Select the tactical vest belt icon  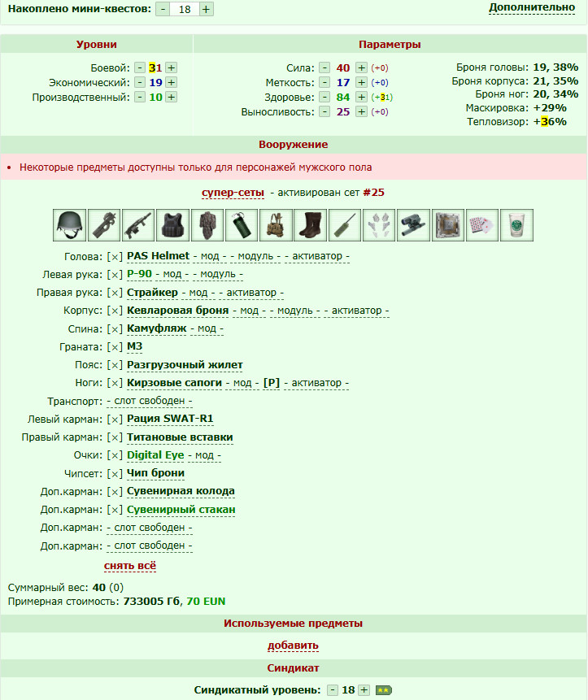[x=276, y=225]
